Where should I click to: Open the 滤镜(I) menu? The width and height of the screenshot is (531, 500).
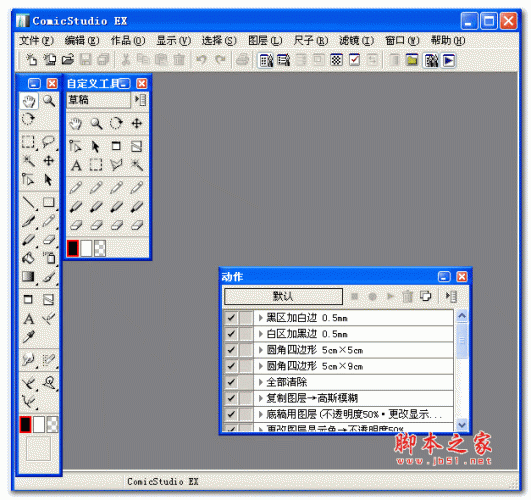point(356,41)
